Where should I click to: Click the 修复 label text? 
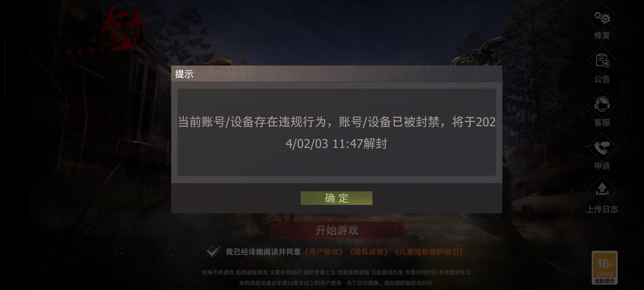click(602, 35)
